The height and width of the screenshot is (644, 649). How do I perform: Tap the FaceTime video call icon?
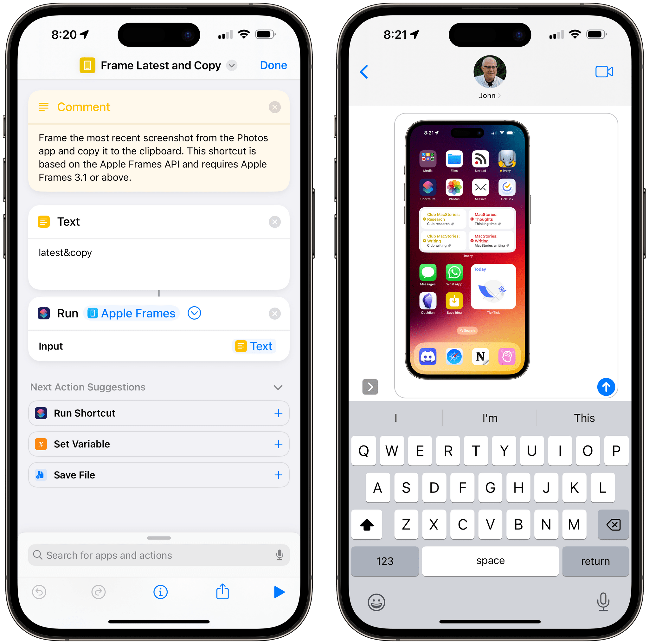(x=604, y=73)
